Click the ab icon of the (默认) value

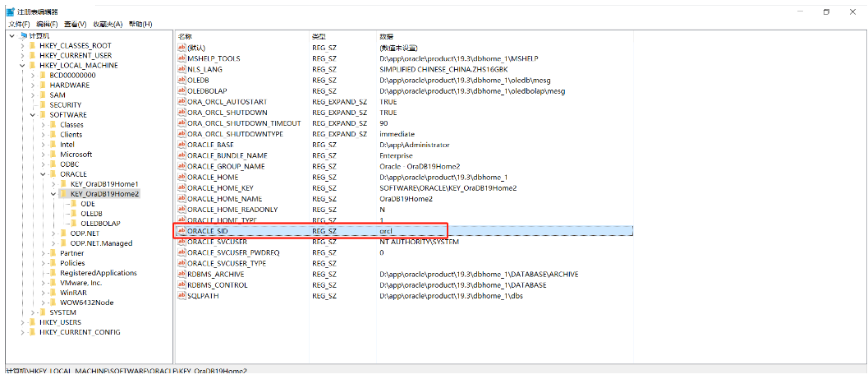coord(181,49)
